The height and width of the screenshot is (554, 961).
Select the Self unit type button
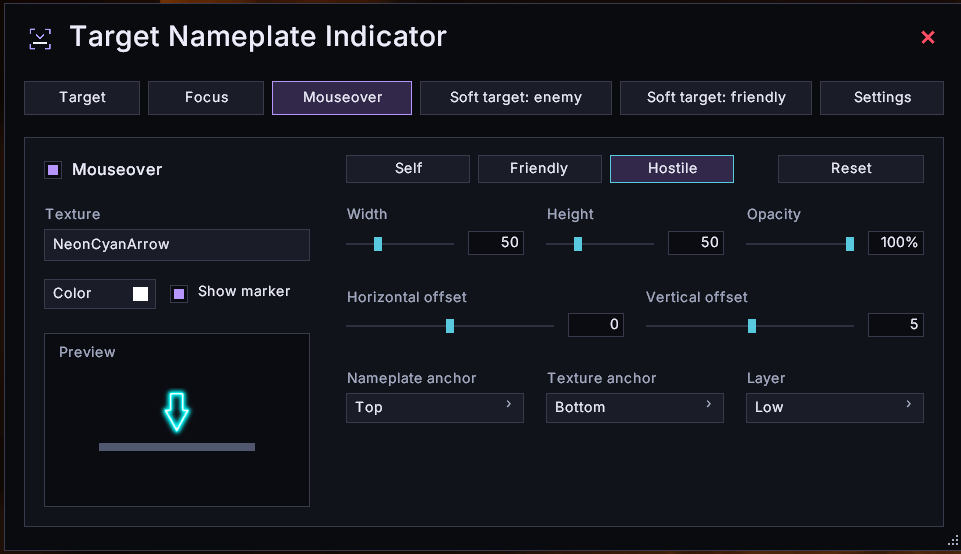(x=408, y=169)
